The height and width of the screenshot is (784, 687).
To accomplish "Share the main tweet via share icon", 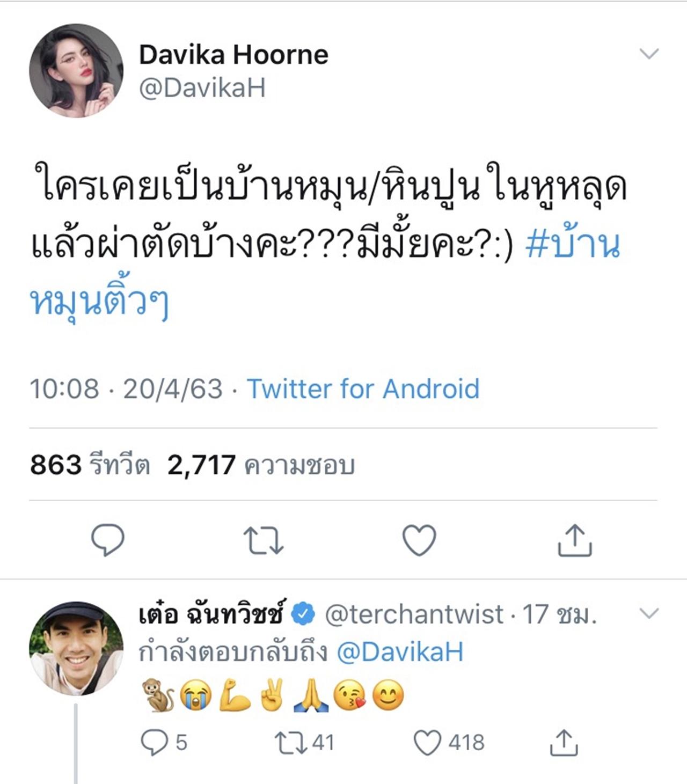I will 574,540.
